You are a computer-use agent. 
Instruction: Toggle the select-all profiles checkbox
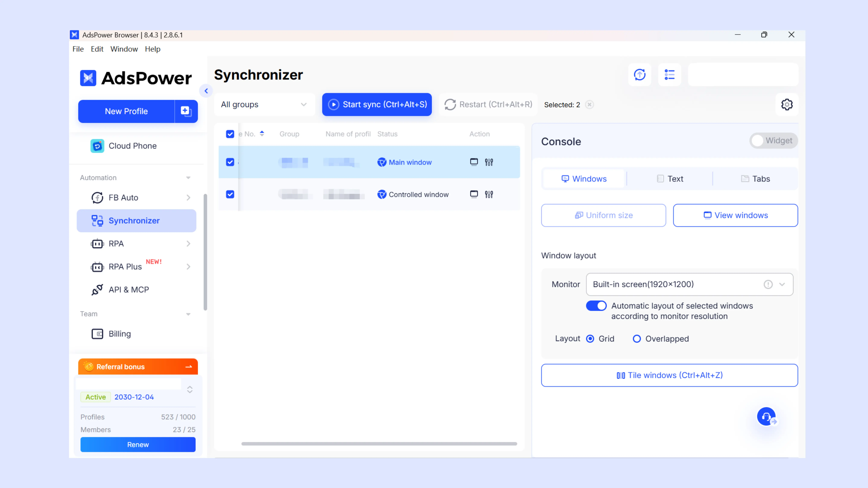coord(230,134)
